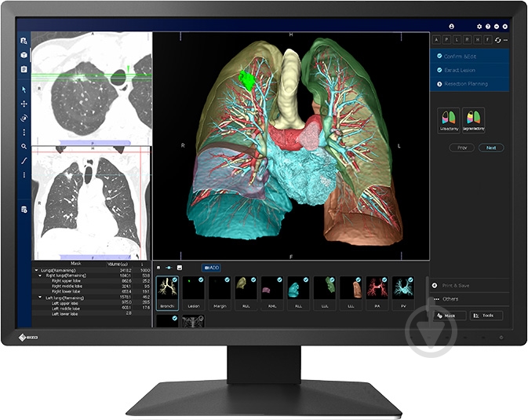Choose the Lobectomy lung icon
Image resolution: width=528 pixels, height=420 pixels.
449,120
